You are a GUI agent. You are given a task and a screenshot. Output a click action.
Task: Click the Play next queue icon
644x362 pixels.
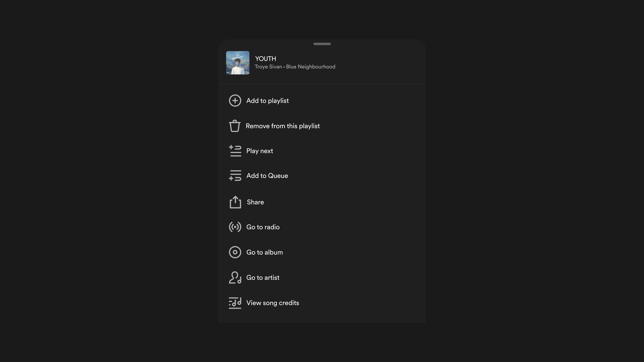coord(235,151)
